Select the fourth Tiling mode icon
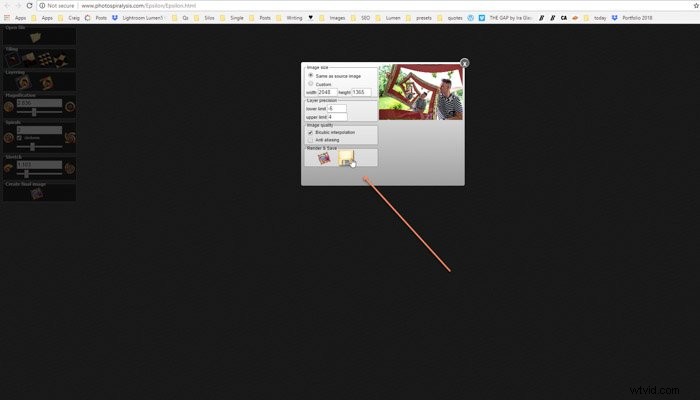 [61, 59]
